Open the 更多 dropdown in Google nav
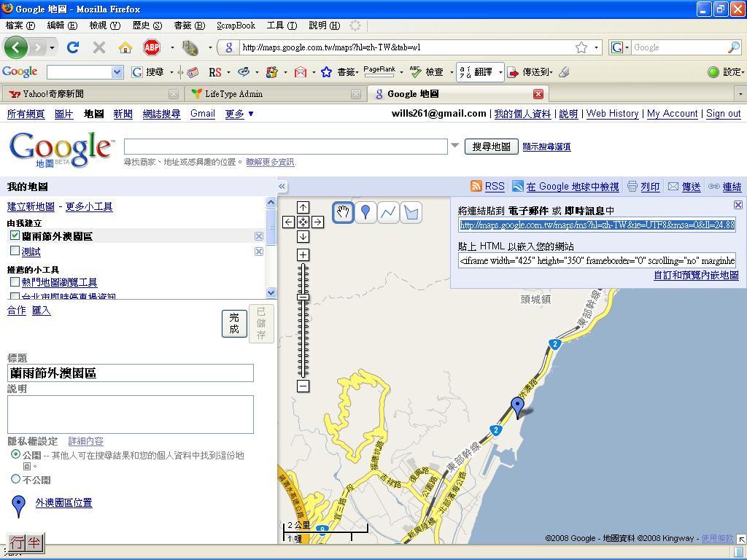Screen dimensions: 747x560 [239, 114]
